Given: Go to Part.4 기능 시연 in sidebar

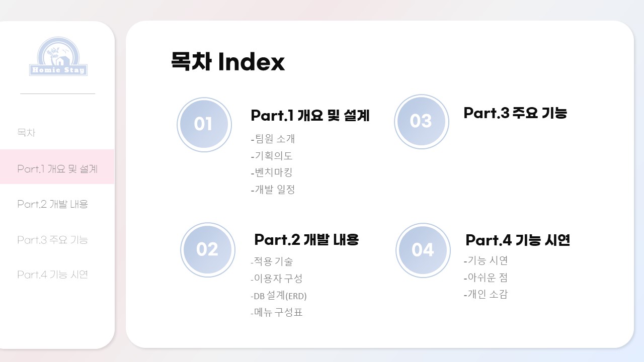Looking at the screenshot, I should [x=53, y=275].
